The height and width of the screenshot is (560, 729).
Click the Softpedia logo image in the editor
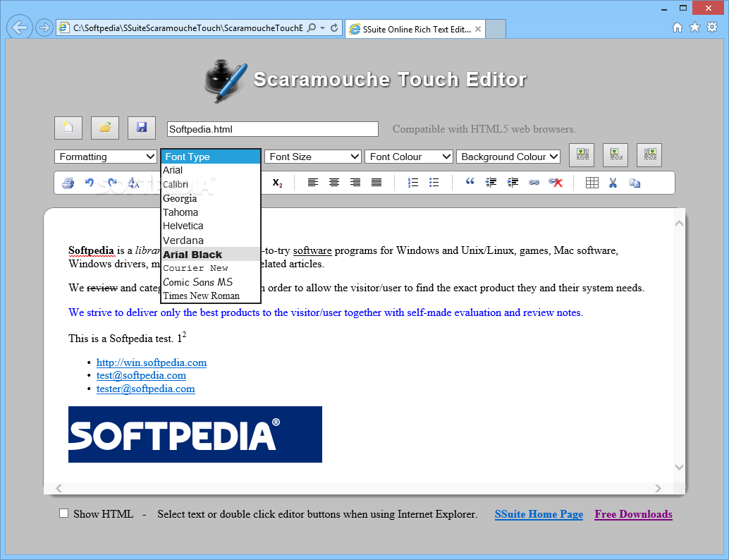[195, 434]
